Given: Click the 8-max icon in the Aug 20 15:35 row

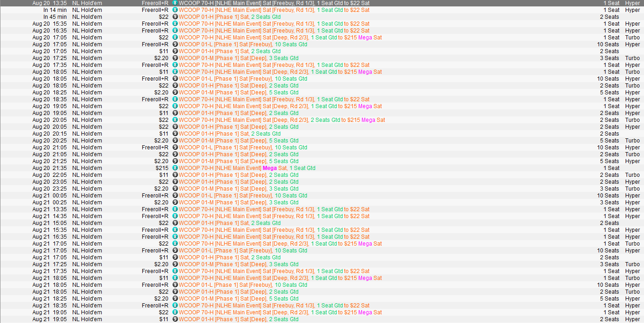Looking at the screenshot, I should [175, 23].
